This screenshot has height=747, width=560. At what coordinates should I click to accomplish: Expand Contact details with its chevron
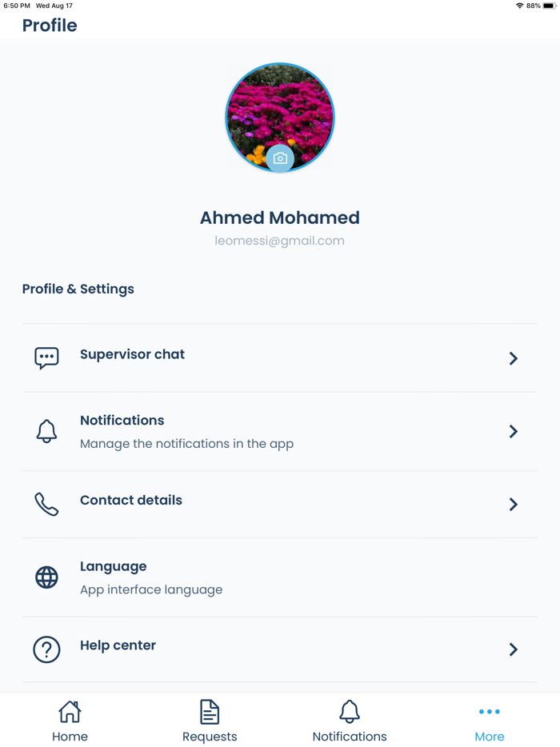(x=514, y=504)
